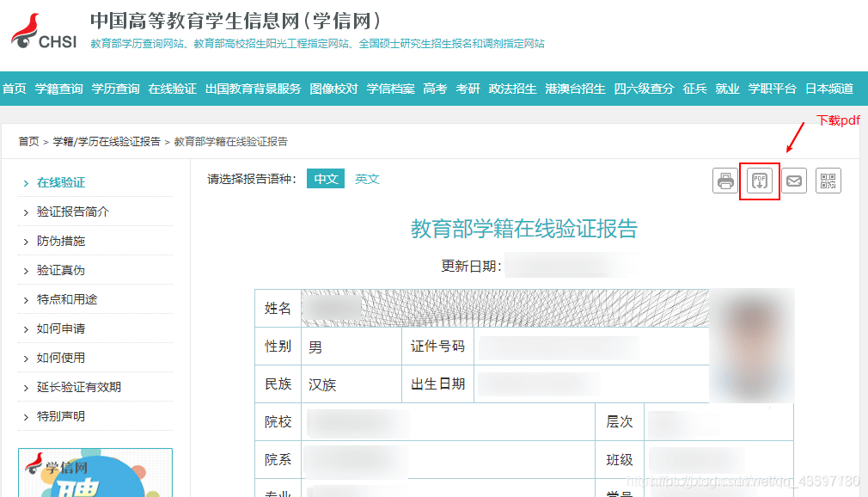The image size is (868, 497).
Task: Click the blurred student photo
Action: 752,346
